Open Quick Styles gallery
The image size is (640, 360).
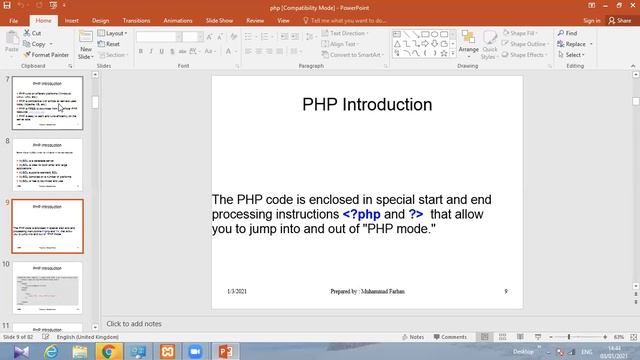pyautogui.click(x=489, y=45)
